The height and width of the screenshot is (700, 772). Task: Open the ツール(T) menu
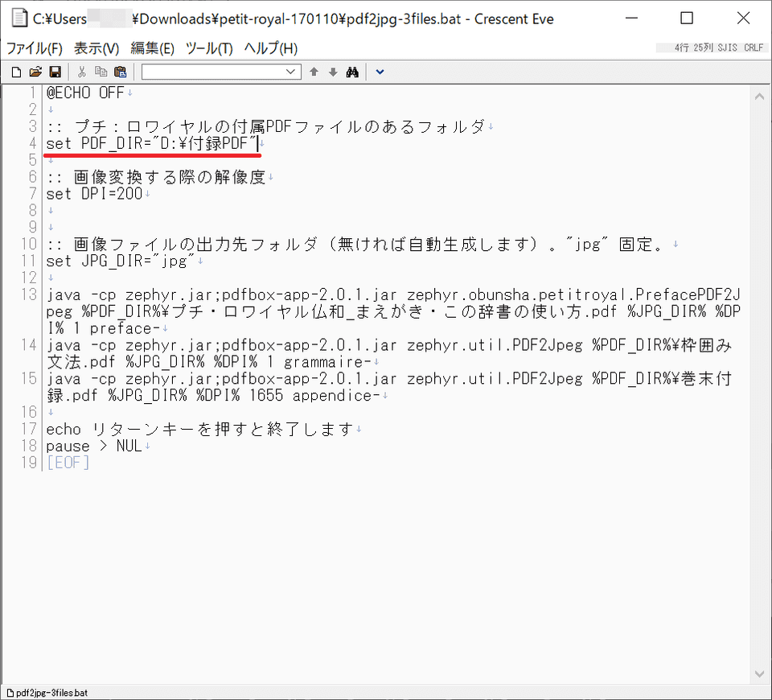(x=208, y=47)
